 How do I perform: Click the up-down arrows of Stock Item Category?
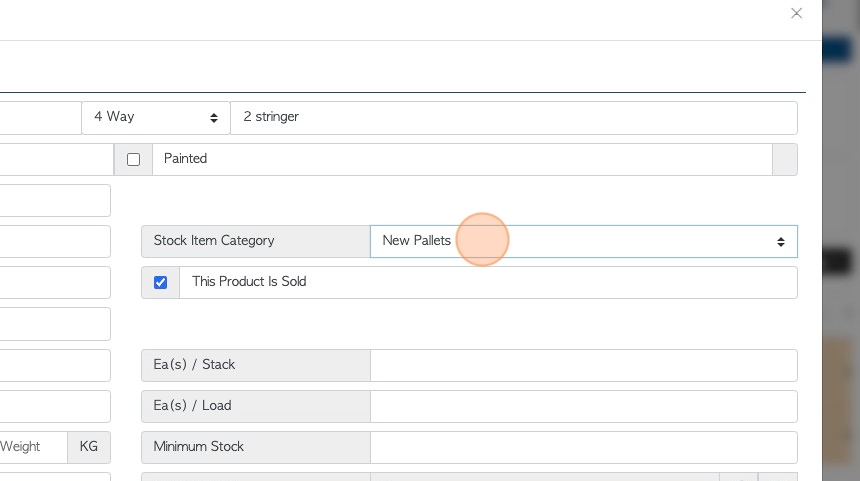tap(780, 242)
